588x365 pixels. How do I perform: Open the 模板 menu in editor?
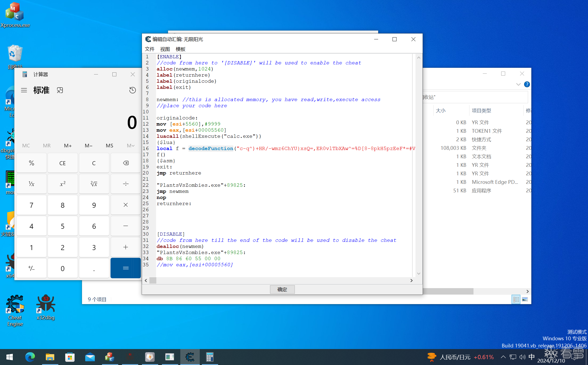[x=180, y=49]
